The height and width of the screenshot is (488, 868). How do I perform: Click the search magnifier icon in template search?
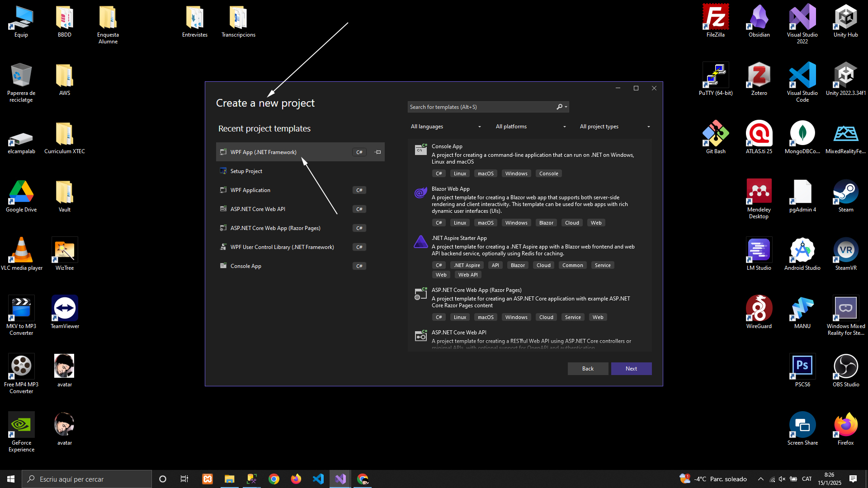click(x=559, y=107)
